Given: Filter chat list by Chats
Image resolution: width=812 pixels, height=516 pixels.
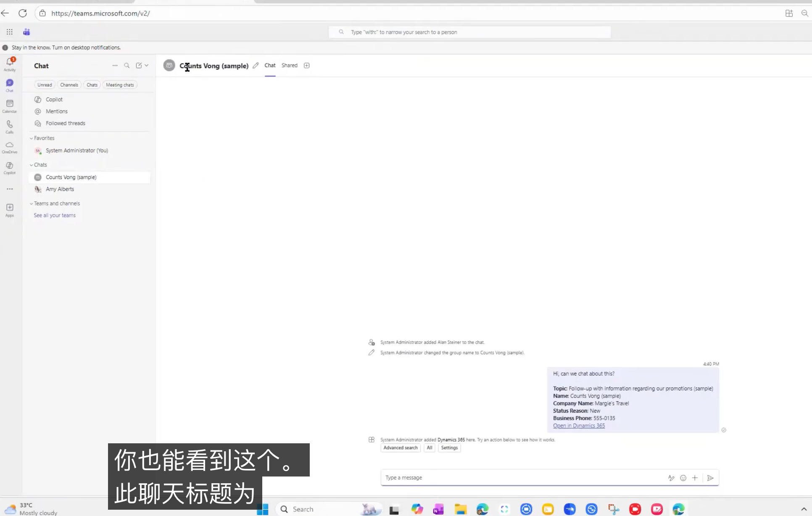Looking at the screenshot, I should 92,85.
